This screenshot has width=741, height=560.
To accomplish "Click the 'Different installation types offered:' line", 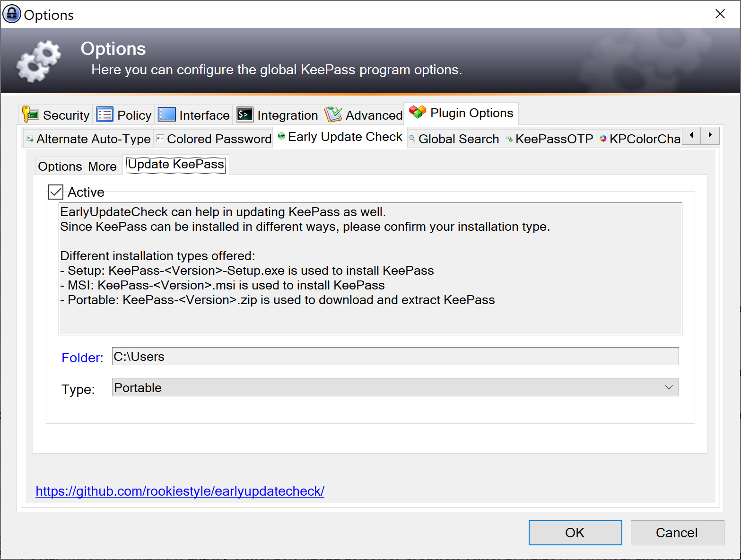I will pos(157,256).
